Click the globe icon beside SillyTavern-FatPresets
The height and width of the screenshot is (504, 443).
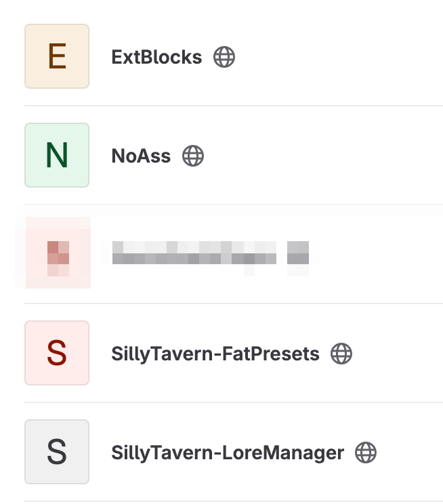pos(341,354)
